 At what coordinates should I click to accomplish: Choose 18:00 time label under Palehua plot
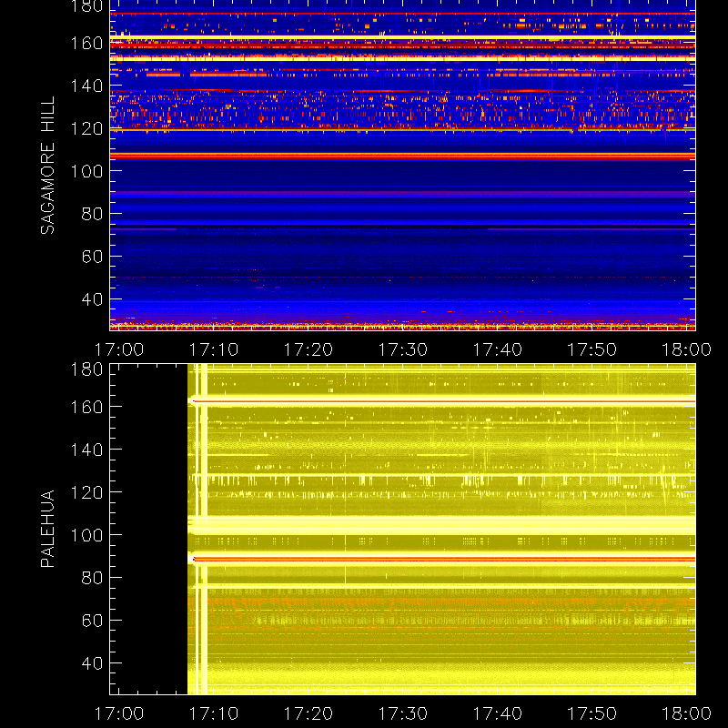[687, 713]
